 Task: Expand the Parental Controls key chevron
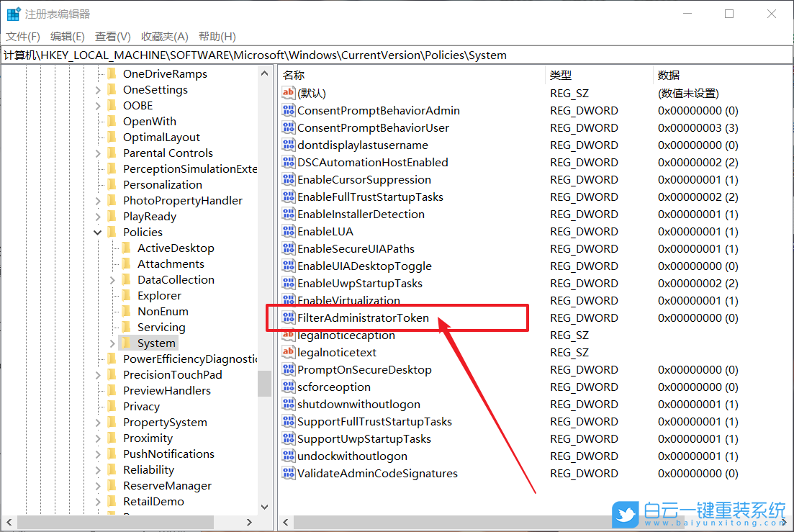click(98, 153)
